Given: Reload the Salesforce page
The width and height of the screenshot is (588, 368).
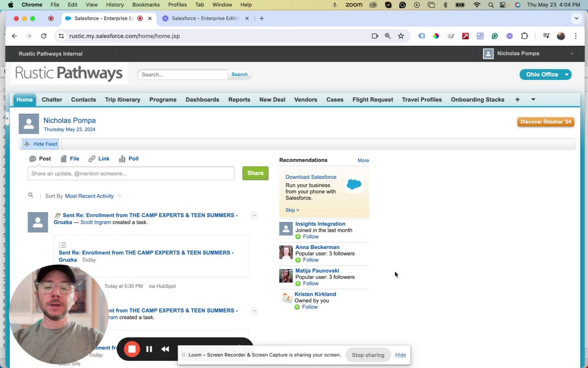Looking at the screenshot, I should click(44, 36).
